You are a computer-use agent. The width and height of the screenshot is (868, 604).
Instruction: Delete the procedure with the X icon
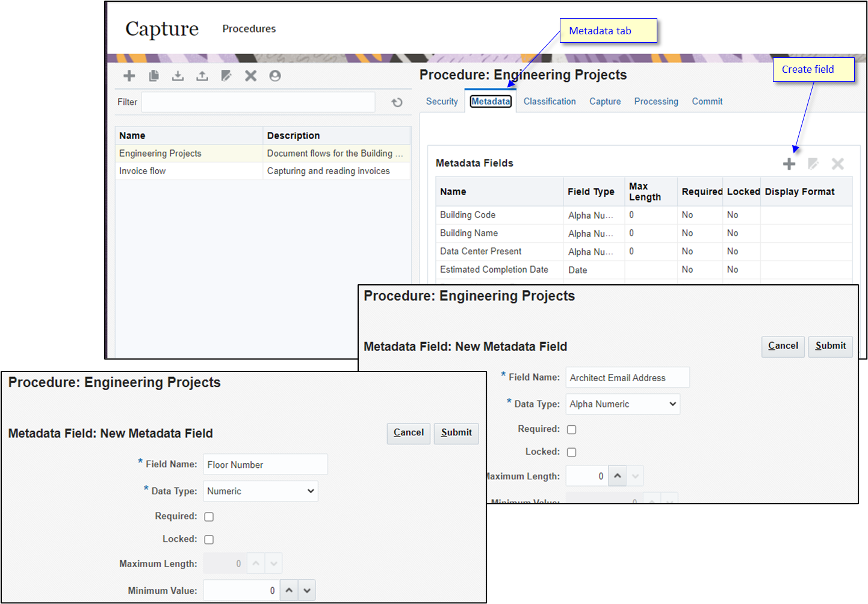pos(250,75)
